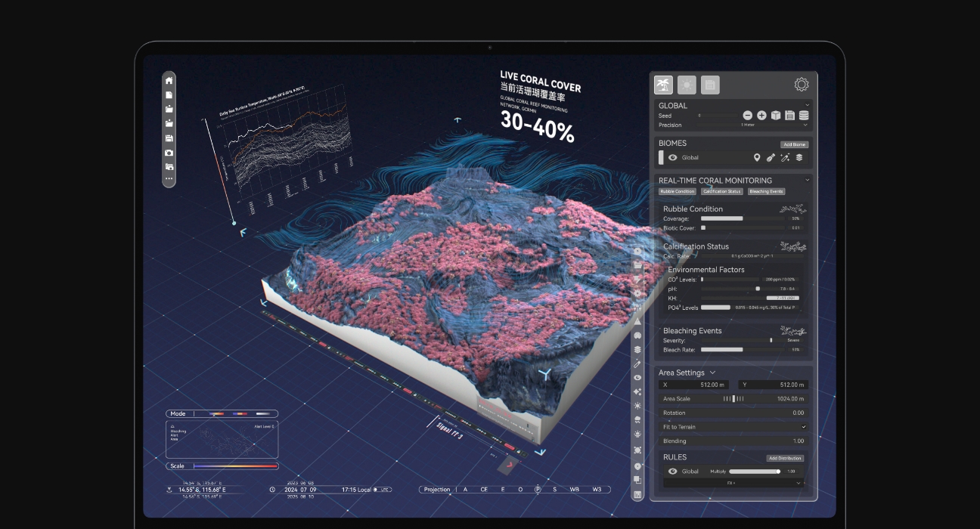Click the layers icon in Global biome row

tap(799, 158)
